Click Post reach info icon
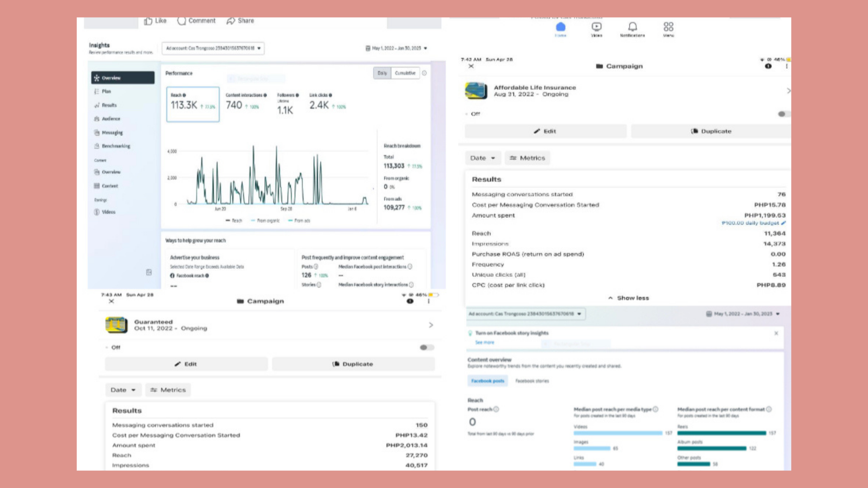 [496, 409]
